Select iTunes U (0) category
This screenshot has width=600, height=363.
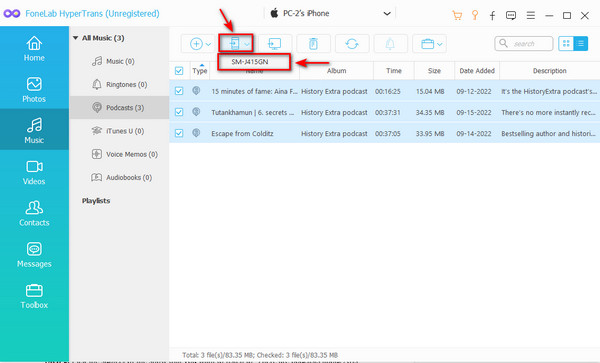(x=120, y=131)
